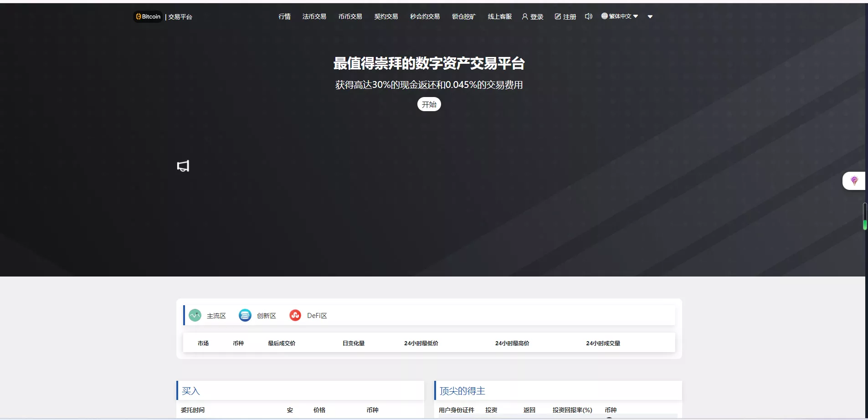Open the 繁体中文 language dropdown
This screenshot has height=420, width=868.
tap(620, 16)
